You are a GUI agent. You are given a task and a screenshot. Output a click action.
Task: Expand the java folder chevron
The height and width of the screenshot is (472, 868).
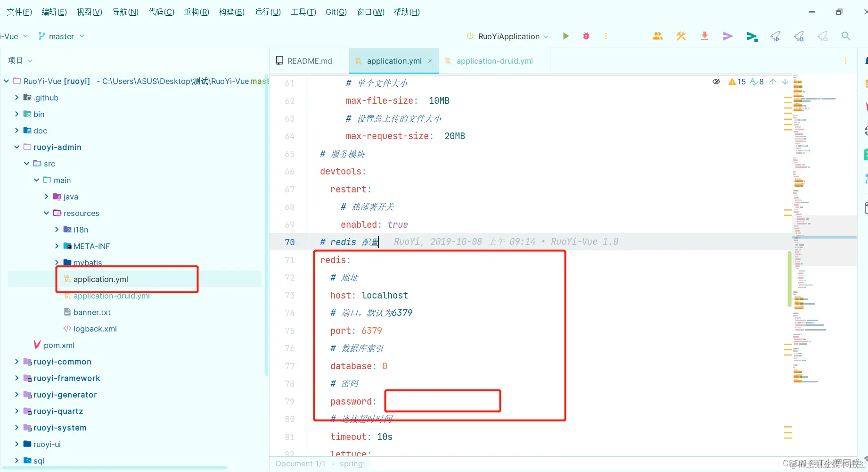click(47, 197)
